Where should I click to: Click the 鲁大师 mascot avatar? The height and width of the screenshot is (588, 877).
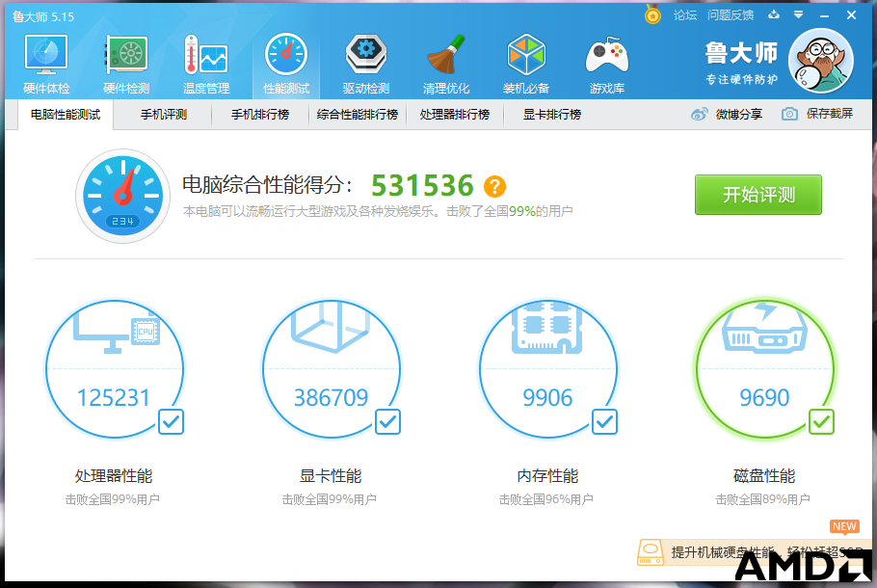tap(820, 61)
